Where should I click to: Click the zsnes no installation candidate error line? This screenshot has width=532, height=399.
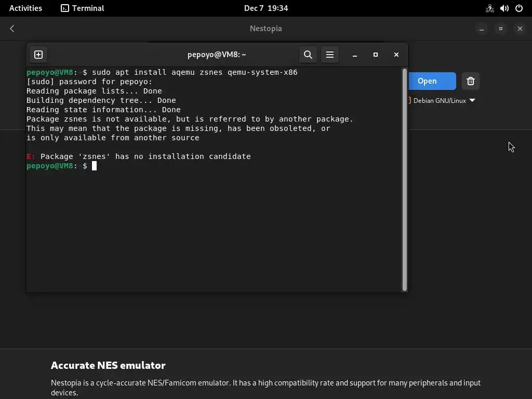(139, 156)
